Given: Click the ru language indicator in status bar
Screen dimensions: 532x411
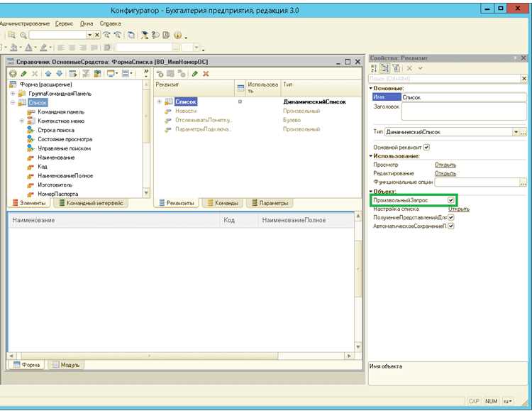Looking at the screenshot, I should (x=508, y=401).
